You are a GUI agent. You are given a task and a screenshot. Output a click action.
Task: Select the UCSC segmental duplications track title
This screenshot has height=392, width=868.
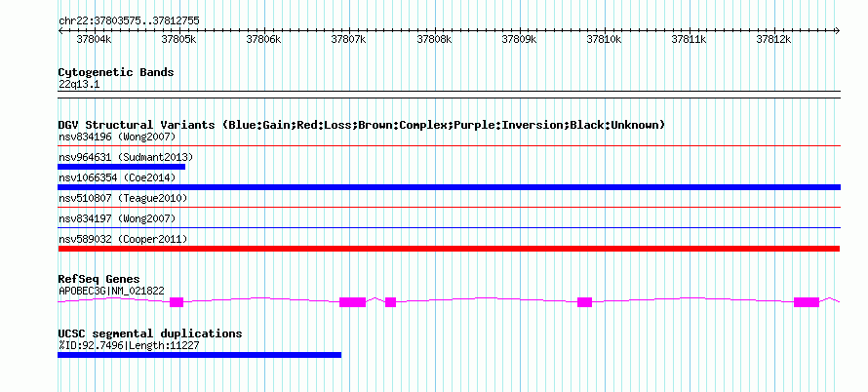click(150, 333)
